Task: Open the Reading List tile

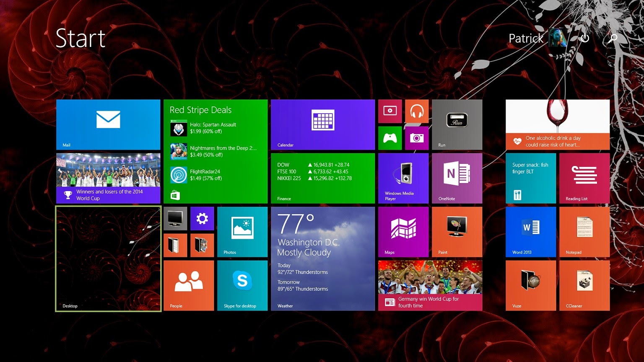Action: 584,178
